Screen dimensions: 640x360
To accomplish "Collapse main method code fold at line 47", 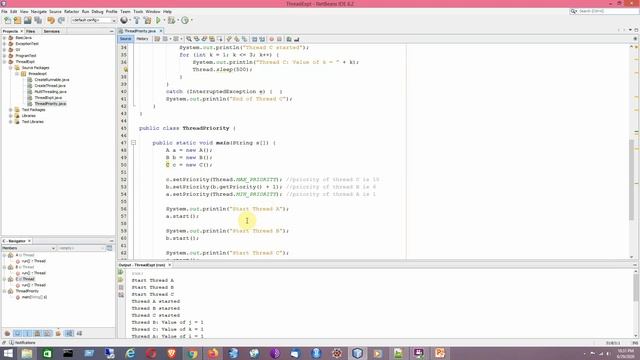I will click(133, 143).
